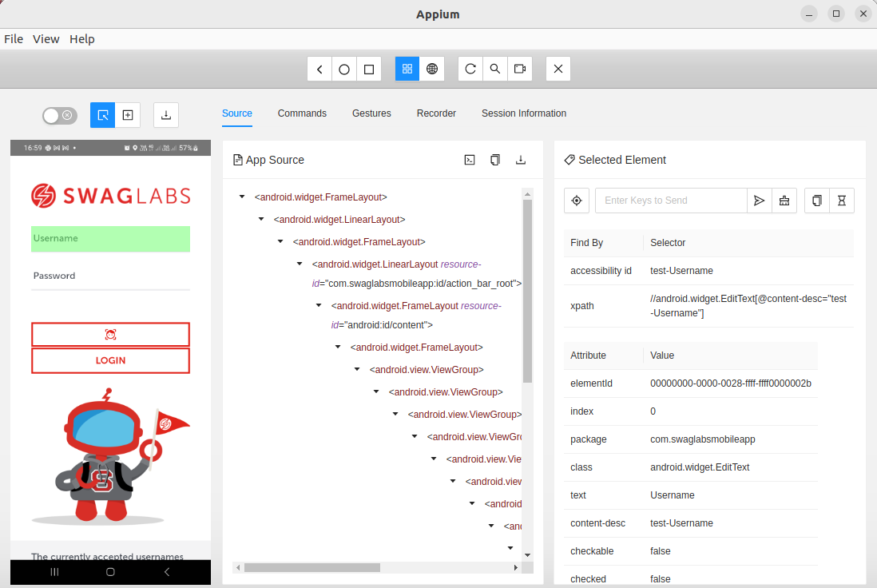877x588 pixels.
Task: Open the timeout hourglass icon
Action: coord(840,201)
